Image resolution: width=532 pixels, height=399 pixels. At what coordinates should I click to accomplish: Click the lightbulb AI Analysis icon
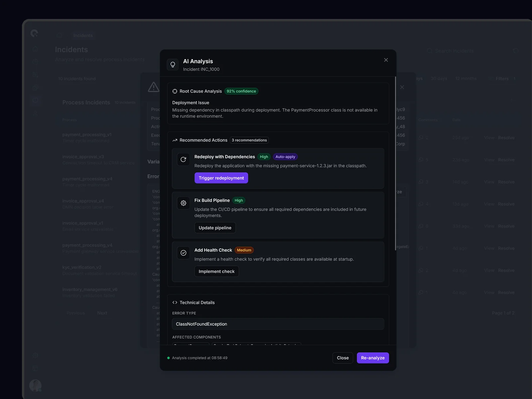pos(173,65)
